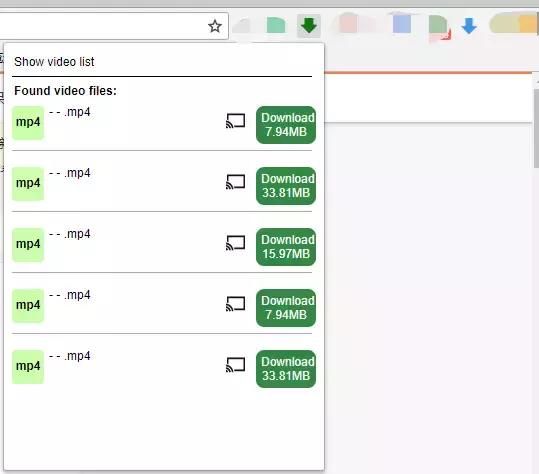This screenshot has height=474, width=539.
Task: Click the mp4 badge of the 15.97MB file
Action: pos(28,245)
